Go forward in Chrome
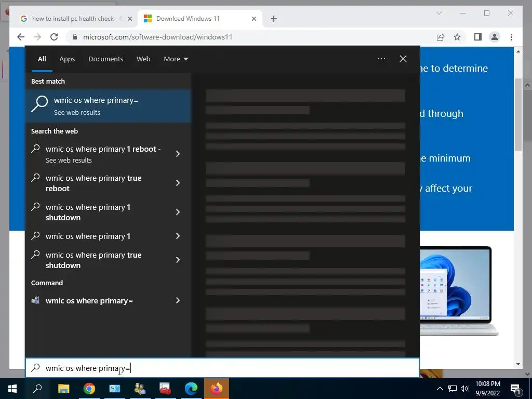The height and width of the screenshot is (399, 532). (37, 37)
